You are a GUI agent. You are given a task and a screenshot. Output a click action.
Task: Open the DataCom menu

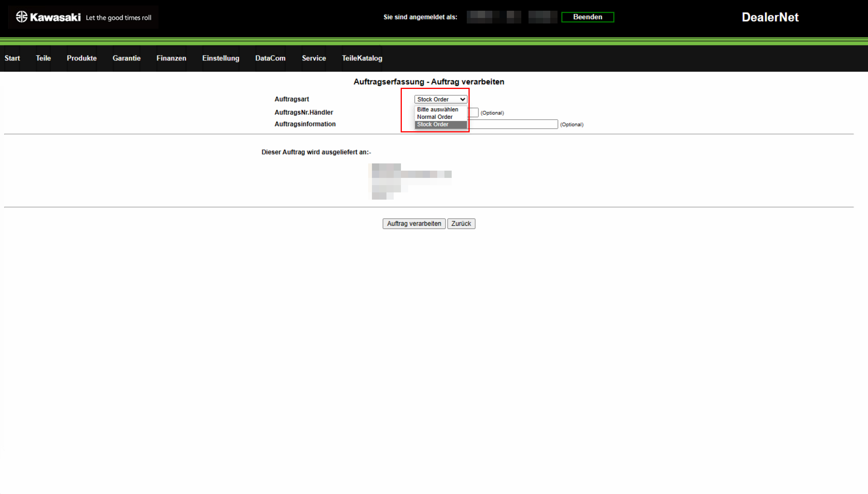click(x=270, y=58)
